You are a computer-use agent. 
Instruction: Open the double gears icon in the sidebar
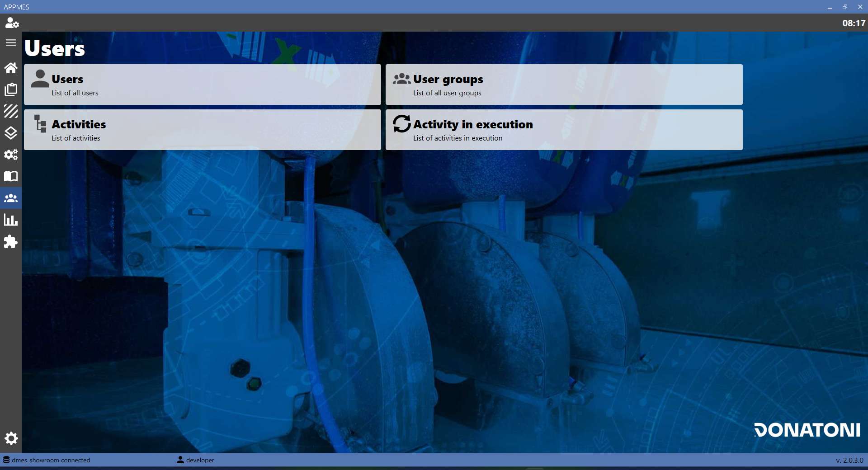tap(11, 155)
